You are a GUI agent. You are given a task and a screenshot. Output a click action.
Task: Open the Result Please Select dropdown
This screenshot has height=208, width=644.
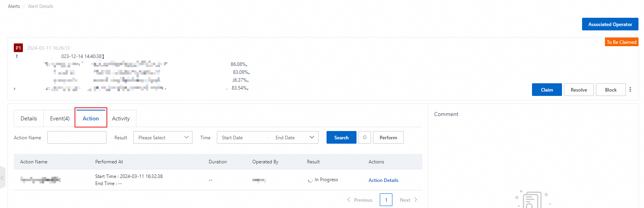pyautogui.click(x=163, y=137)
